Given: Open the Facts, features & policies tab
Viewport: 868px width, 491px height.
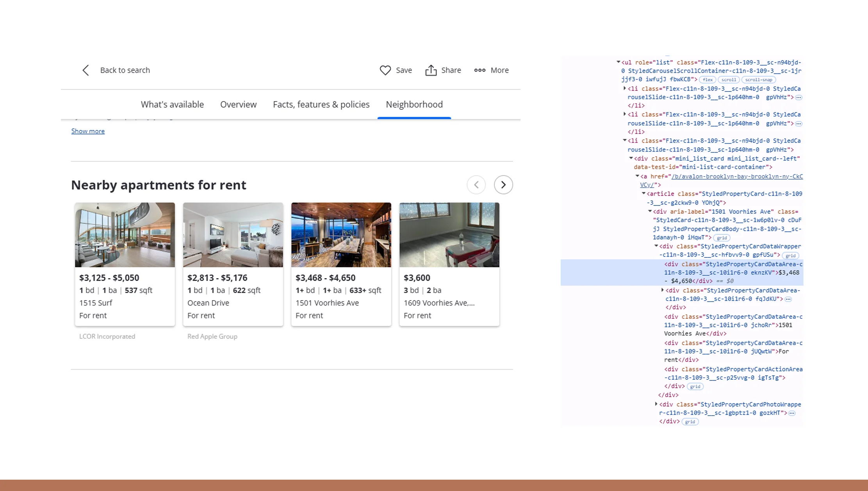Looking at the screenshot, I should pyautogui.click(x=321, y=104).
